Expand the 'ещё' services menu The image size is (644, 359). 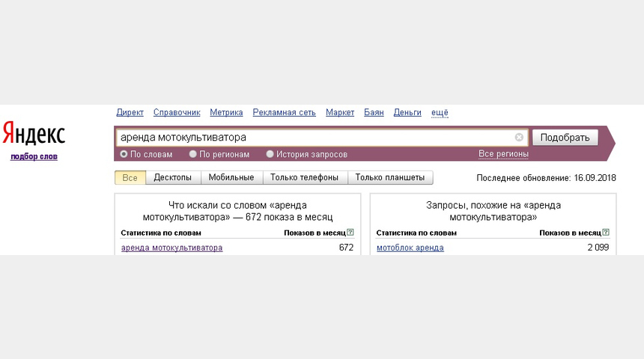coord(440,112)
